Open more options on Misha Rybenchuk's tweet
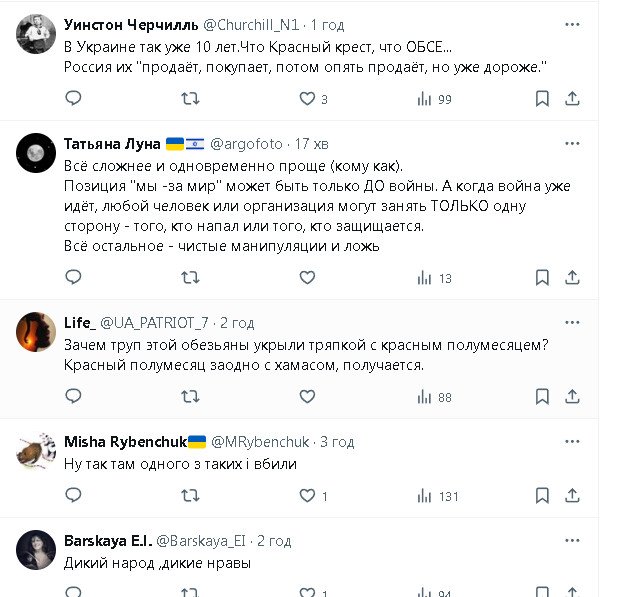Viewport: 617px width, 597px height. tap(572, 441)
